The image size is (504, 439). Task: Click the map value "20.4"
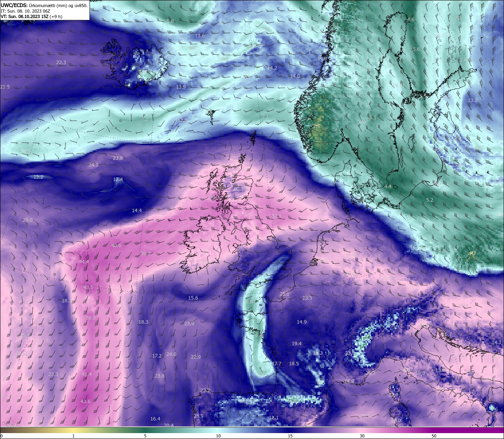click(169, 425)
